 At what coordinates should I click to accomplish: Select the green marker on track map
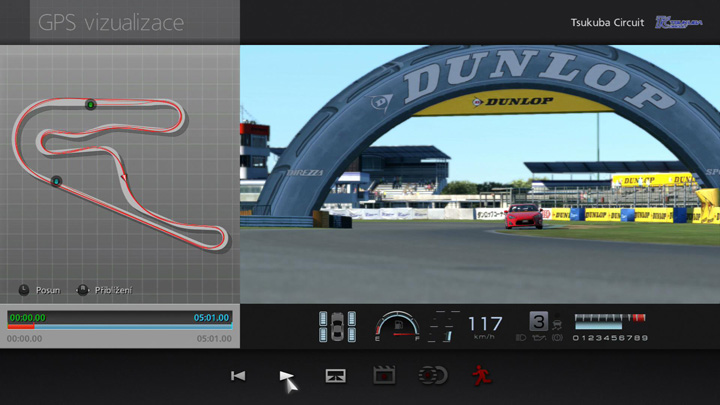tap(90, 104)
